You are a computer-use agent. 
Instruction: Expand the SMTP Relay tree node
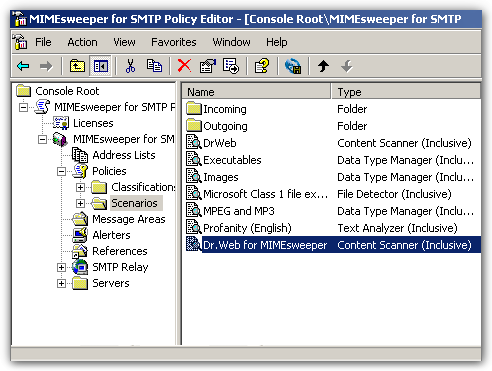pos(61,267)
